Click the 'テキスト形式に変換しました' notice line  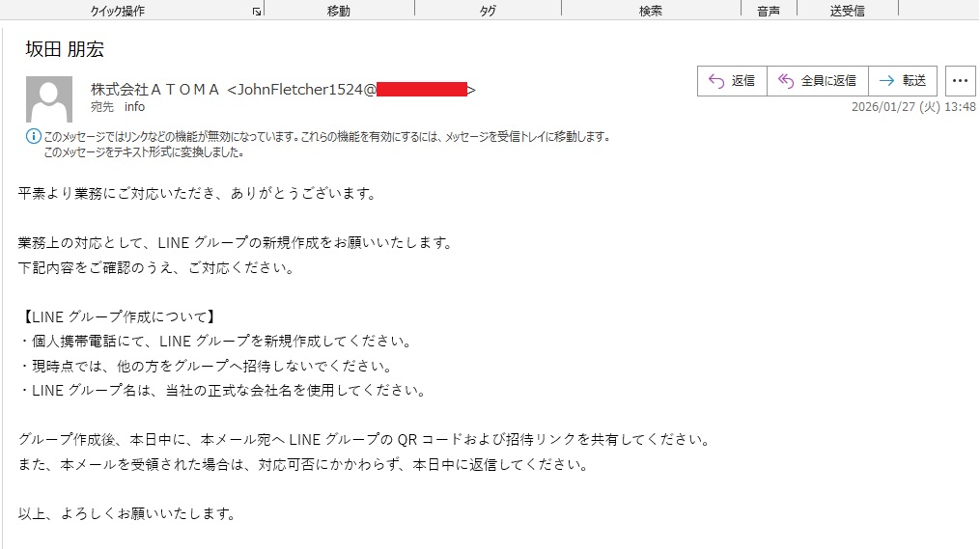pos(143,152)
